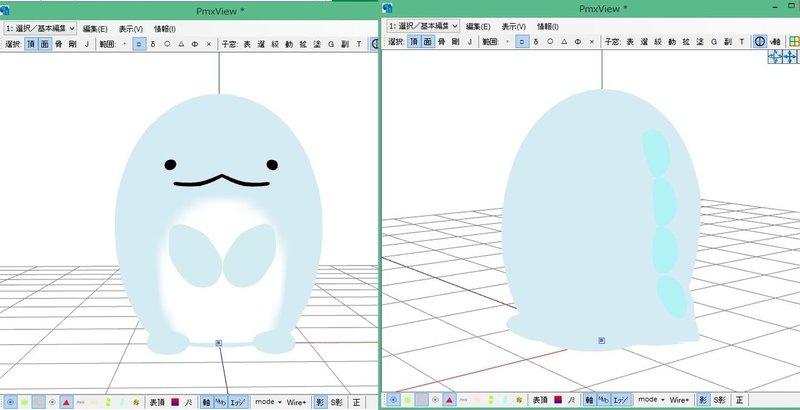The height and width of the screenshot is (410, 800).
Task: Open the 選択/基本編集 mode dropdown in right window
Action: click(x=423, y=25)
